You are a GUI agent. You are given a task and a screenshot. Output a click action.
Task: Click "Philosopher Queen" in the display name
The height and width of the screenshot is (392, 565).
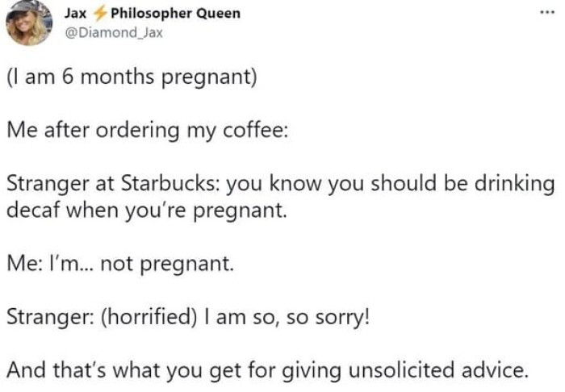point(174,15)
